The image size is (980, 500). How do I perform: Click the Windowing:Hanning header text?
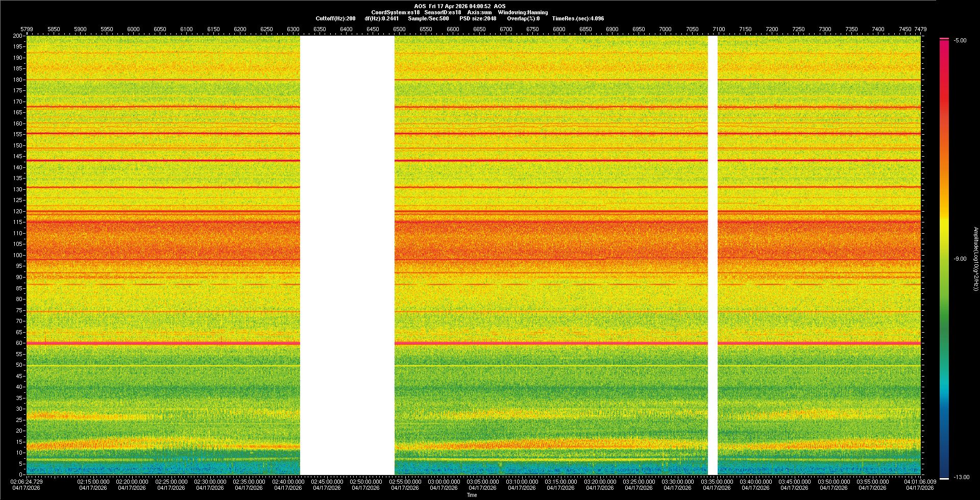coord(523,12)
